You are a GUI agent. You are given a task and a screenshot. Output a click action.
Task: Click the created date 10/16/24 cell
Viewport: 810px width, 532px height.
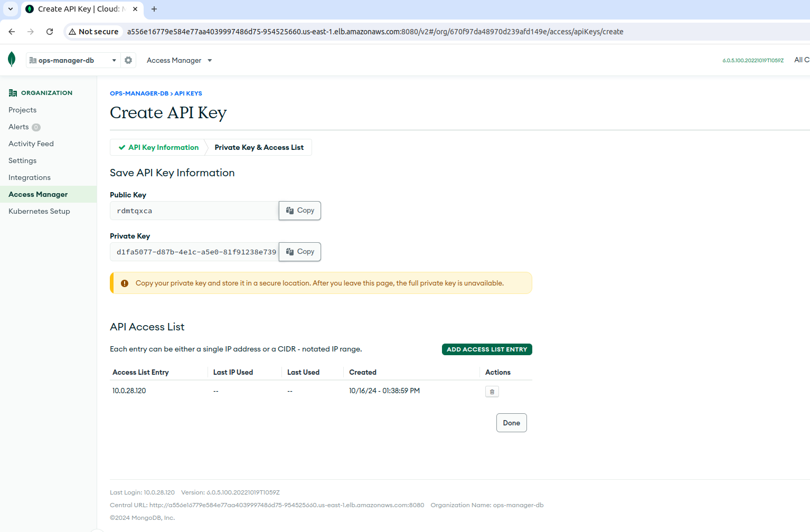(384, 391)
